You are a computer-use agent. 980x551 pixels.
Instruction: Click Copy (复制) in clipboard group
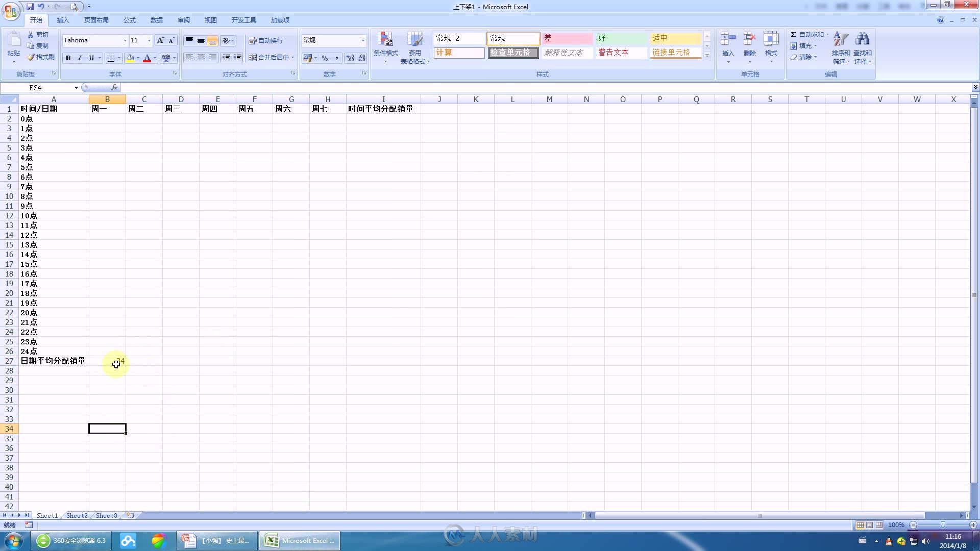39,46
